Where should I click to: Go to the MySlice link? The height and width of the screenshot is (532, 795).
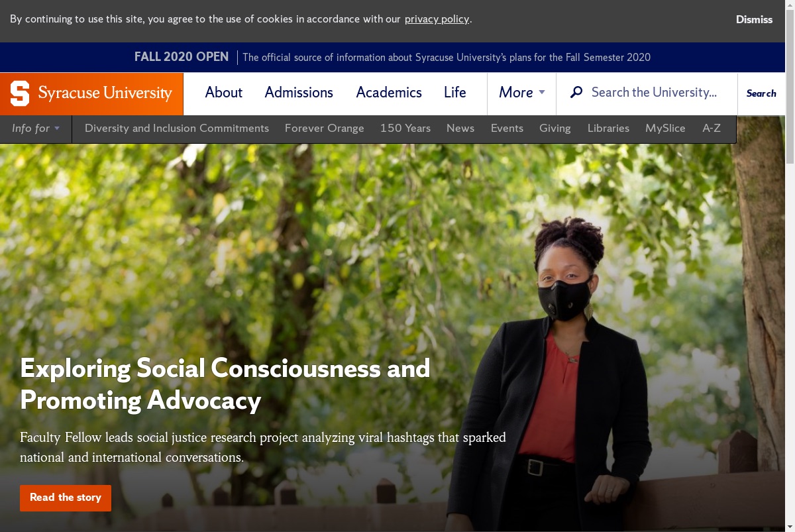[665, 129]
